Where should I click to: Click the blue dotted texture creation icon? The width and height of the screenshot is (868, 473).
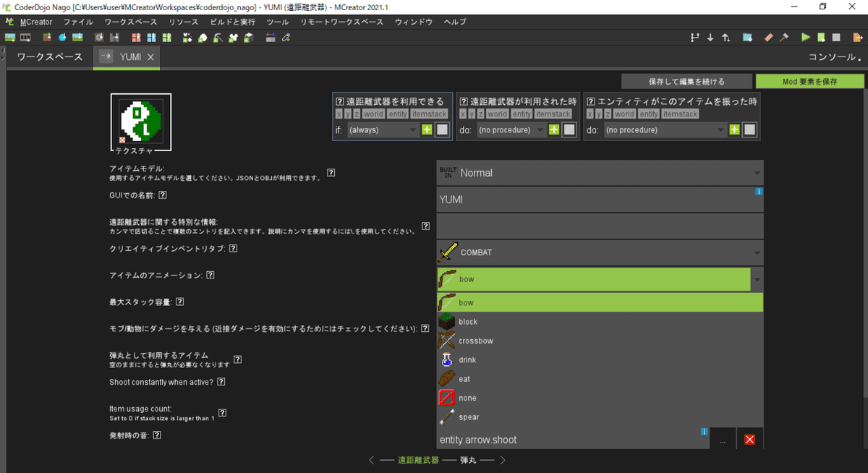(746, 37)
